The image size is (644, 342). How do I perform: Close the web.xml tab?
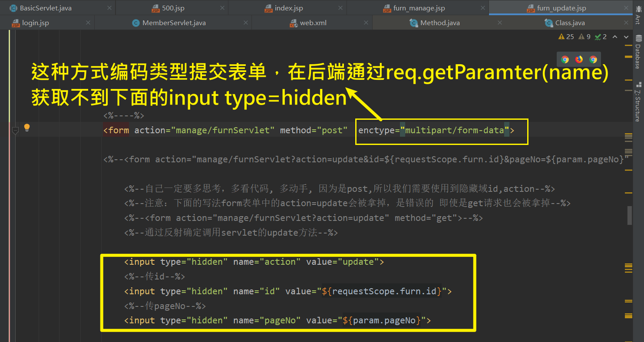[365, 23]
